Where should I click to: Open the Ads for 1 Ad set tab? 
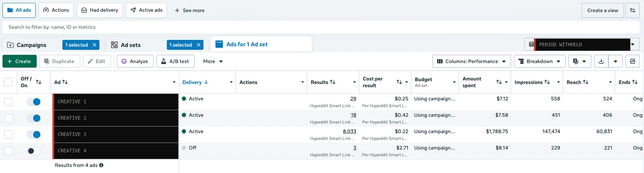click(x=261, y=45)
